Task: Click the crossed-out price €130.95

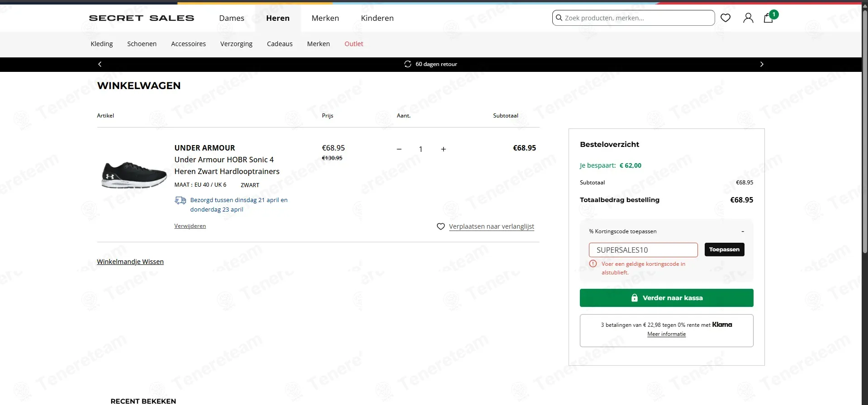Action: tap(332, 158)
